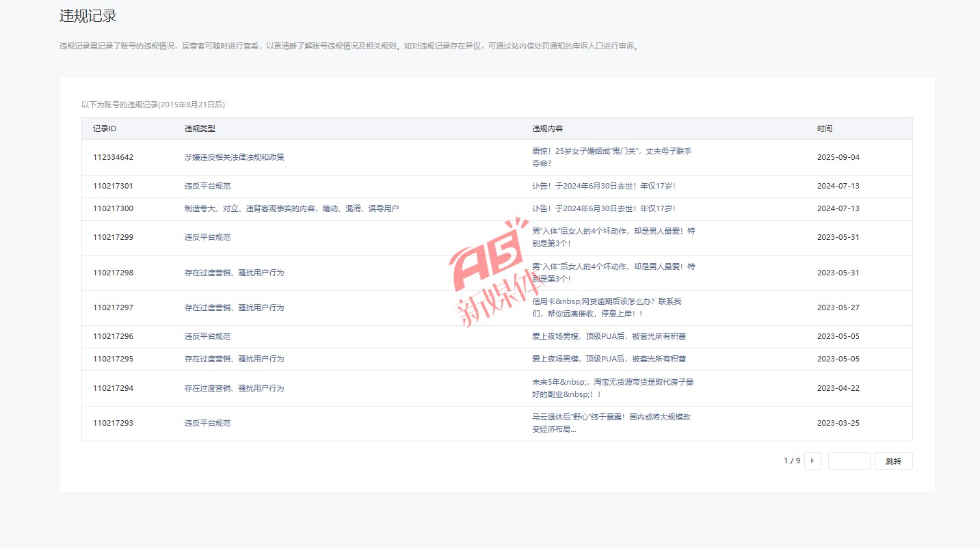Click the 1 / 9 page indicator
Viewport: 980px width, 548px height.
pos(791,461)
